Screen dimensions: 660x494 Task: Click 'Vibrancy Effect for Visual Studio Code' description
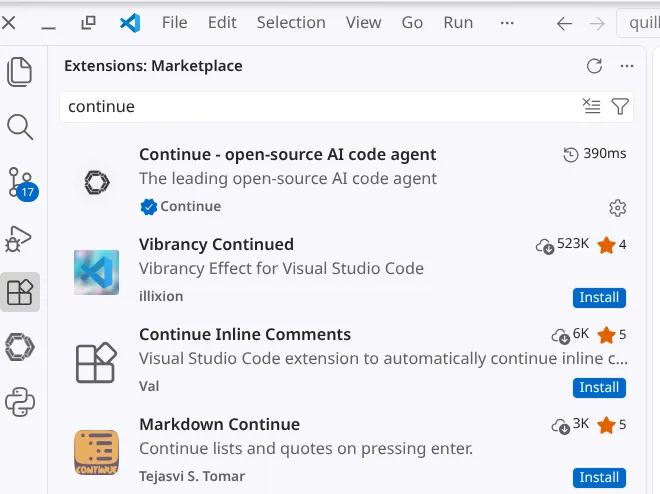[x=282, y=269]
